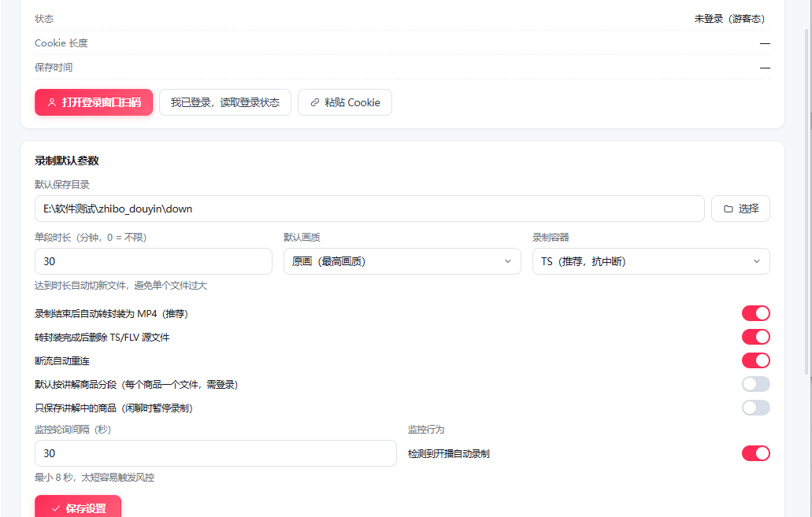Enable 默认按讲解商品分段 switch

point(755,384)
